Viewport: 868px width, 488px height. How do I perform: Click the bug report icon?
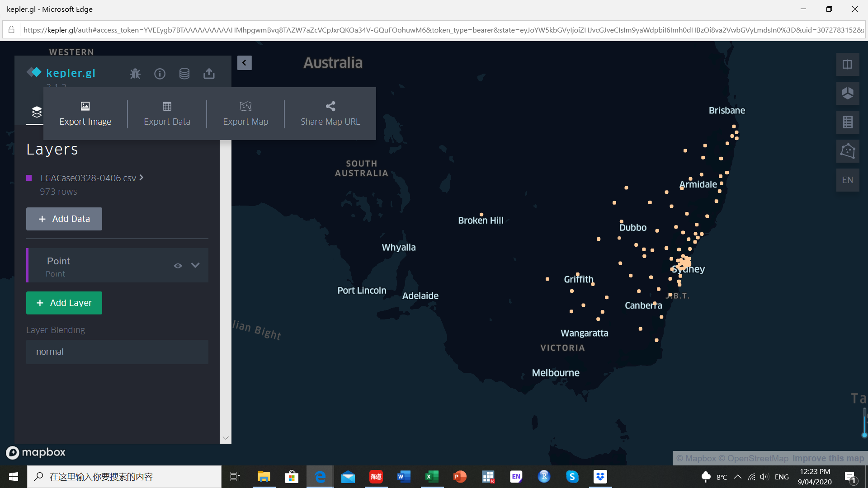point(135,74)
